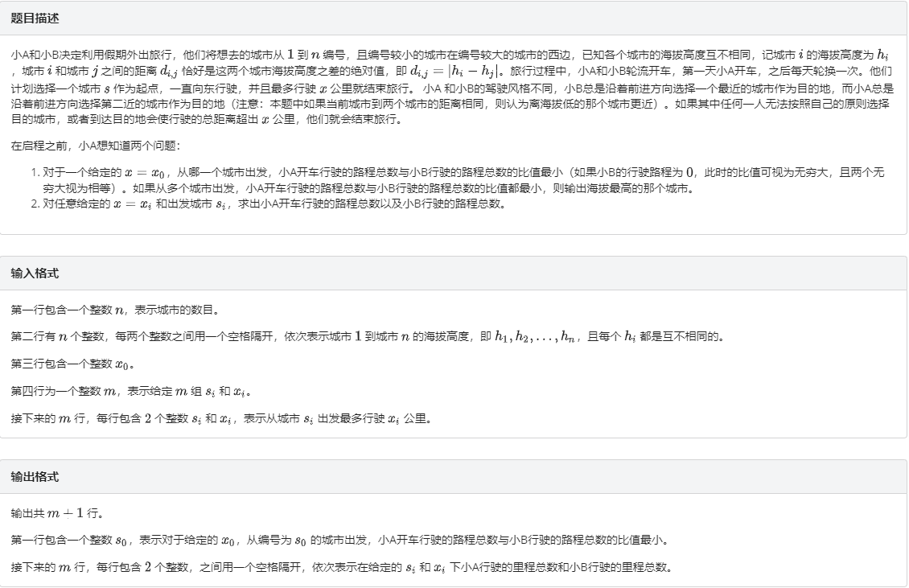This screenshot has width=909, height=588.
Task: Click the line starting 第四行为一个整数 m
Action: [x=131, y=392]
